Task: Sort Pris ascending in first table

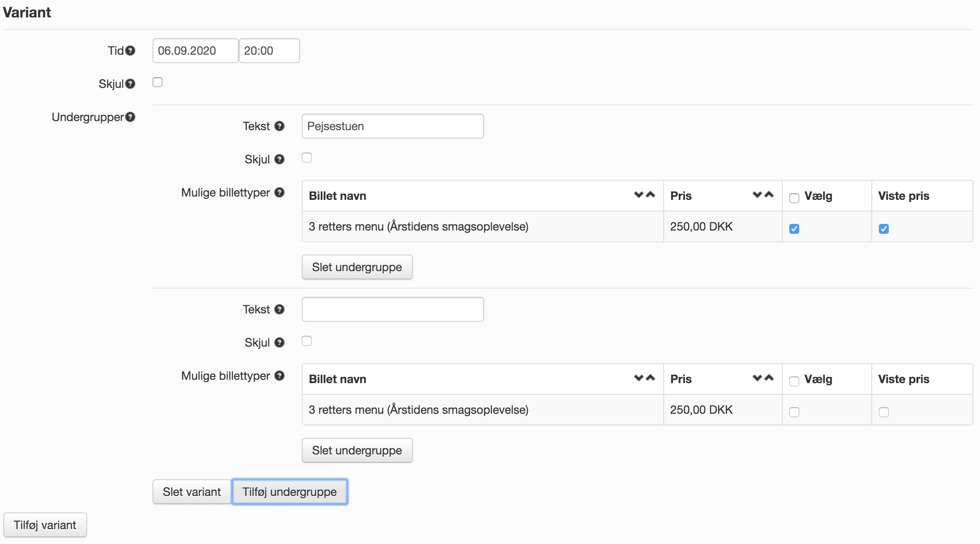Action: 769,194
